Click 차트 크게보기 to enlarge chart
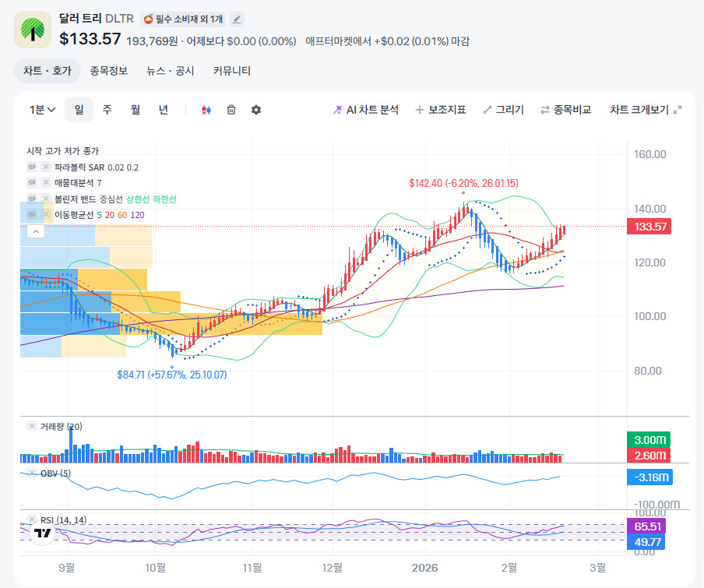This screenshot has width=704, height=588. click(646, 110)
